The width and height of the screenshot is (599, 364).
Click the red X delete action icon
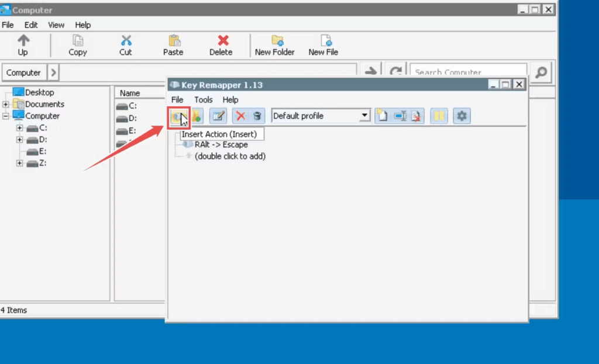[240, 116]
